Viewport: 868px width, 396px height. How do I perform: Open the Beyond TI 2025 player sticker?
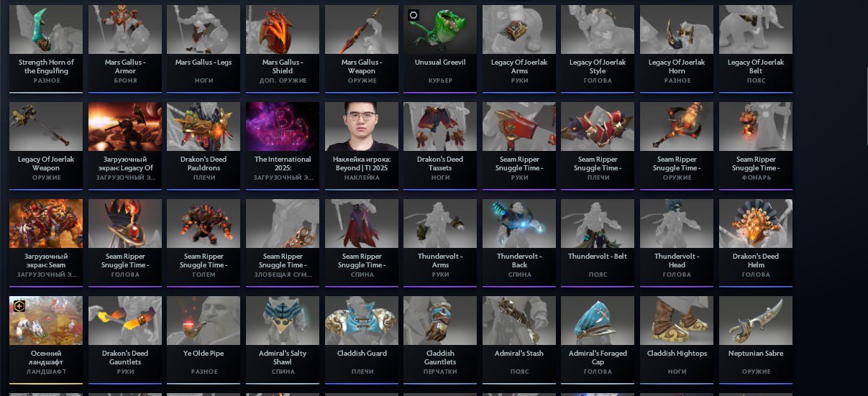point(361,145)
